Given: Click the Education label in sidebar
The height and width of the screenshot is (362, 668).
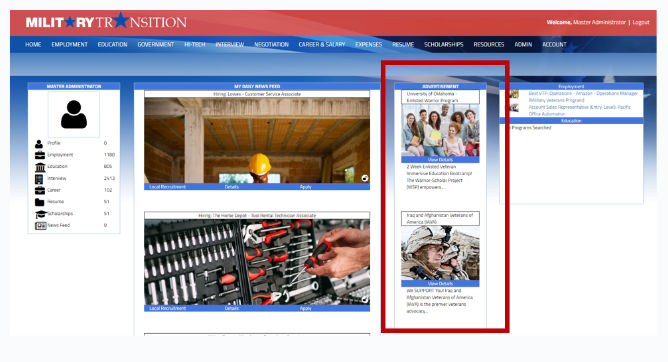Looking at the screenshot, I should (x=57, y=167).
